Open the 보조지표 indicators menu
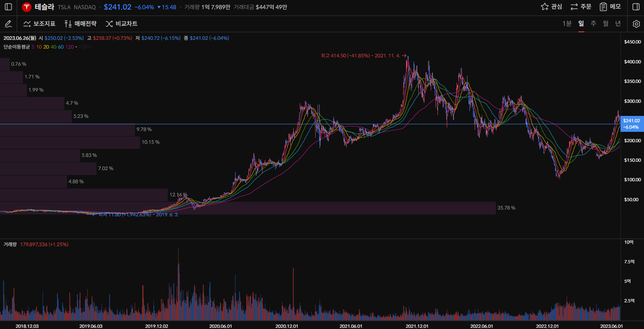Viewport: 644px width, 329px height. coord(39,24)
